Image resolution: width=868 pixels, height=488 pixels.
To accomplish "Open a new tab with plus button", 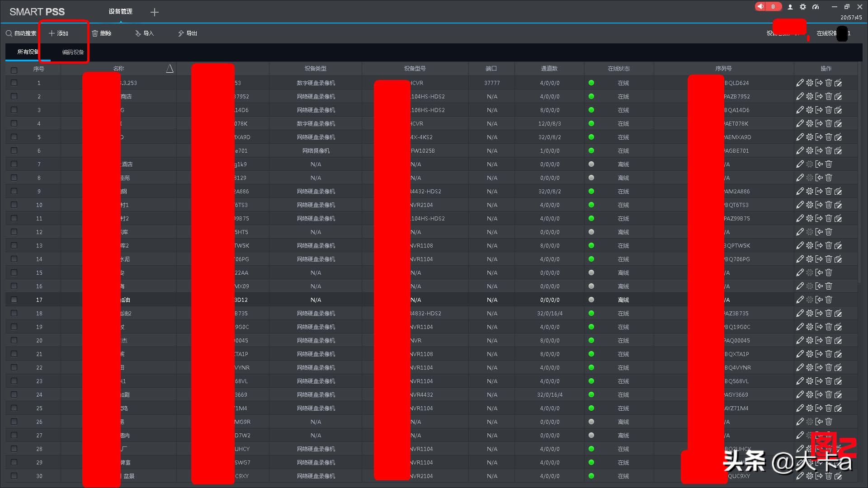I will (155, 12).
